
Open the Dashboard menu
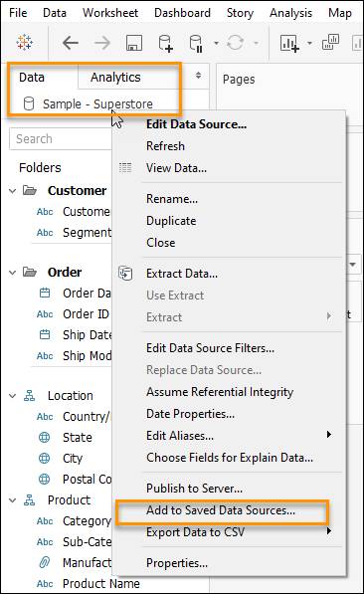pyautogui.click(x=182, y=13)
